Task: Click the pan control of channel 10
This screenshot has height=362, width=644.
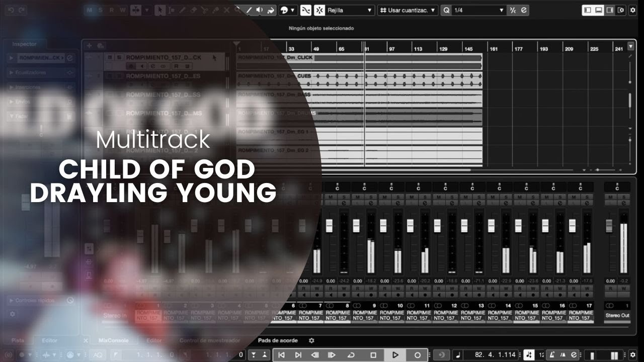Action: click(391, 187)
